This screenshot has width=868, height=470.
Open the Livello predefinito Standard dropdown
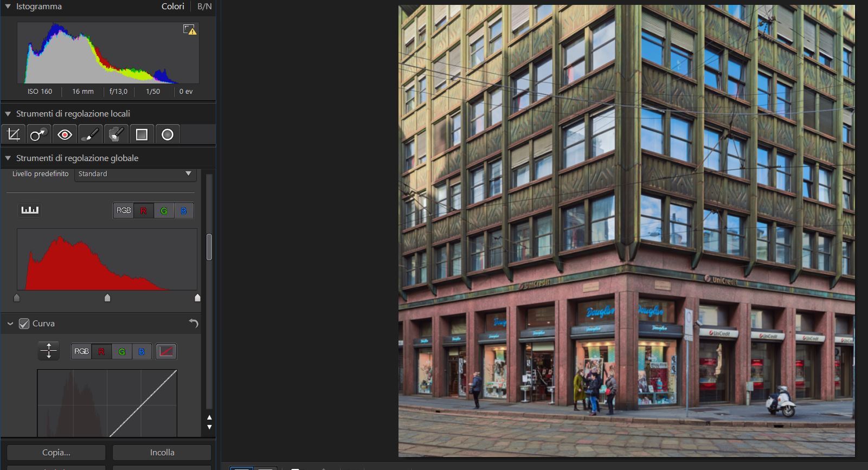point(134,174)
